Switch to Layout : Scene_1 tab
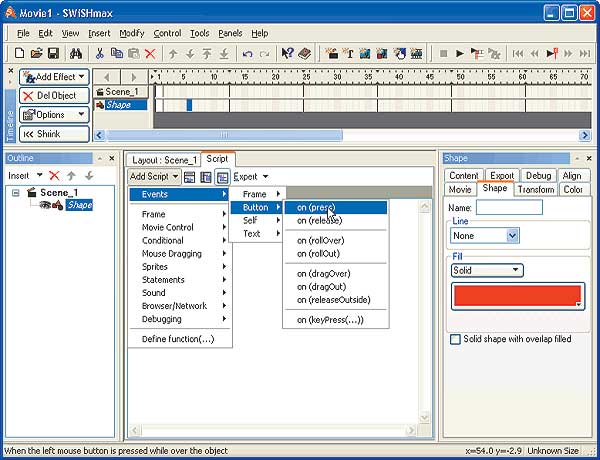 164,160
